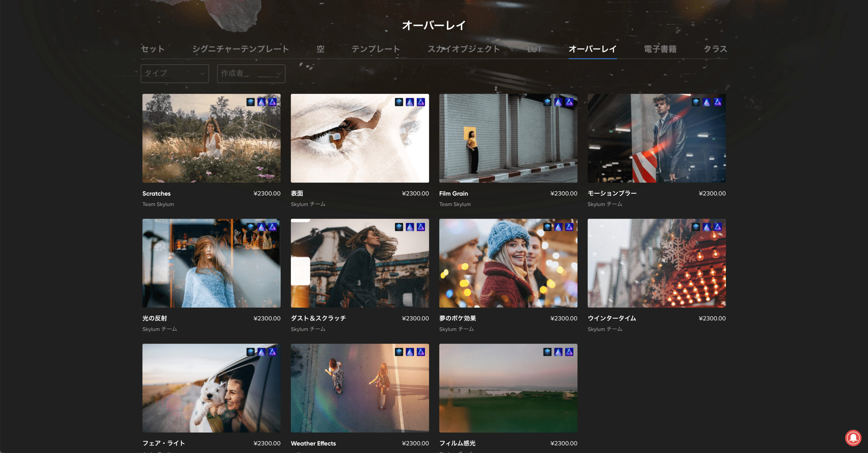Click the outlined triangle icon on 夢のボケ効果 card

[x=569, y=227]
